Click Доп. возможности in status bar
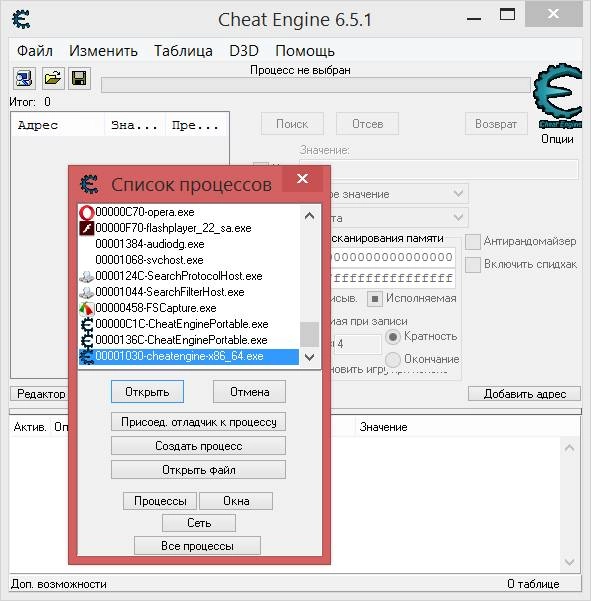Screen dimensions: 591x601 click(x=59, y=584)
